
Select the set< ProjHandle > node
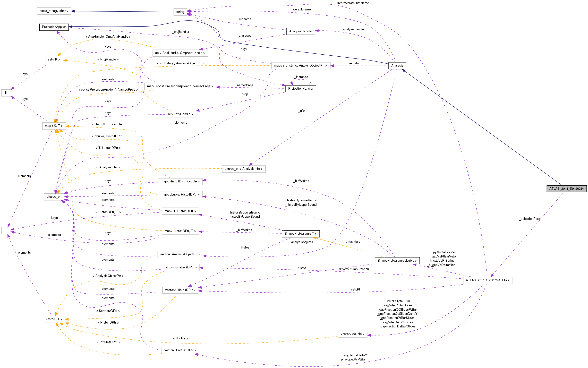tap(180, 114)
